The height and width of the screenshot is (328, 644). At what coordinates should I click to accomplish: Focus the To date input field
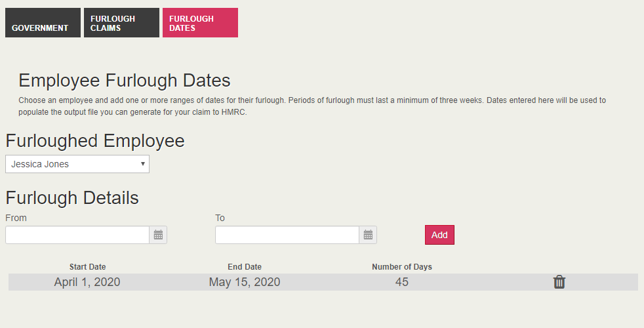point(287,235)
